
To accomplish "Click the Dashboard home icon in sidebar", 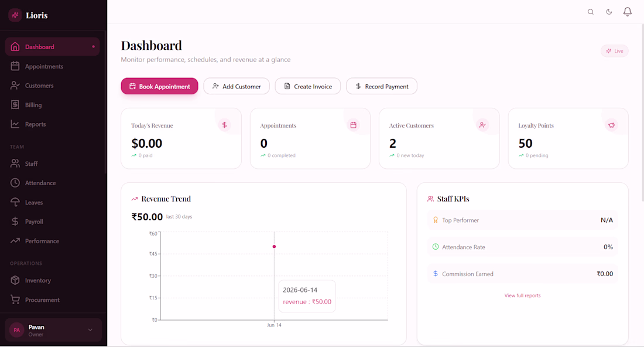I will coord(15,47).
